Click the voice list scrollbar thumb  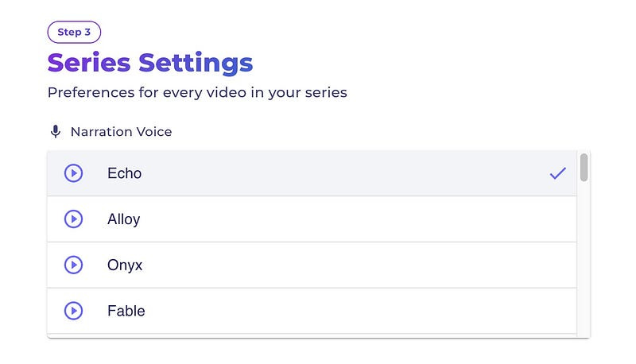[x=584, y=168]
